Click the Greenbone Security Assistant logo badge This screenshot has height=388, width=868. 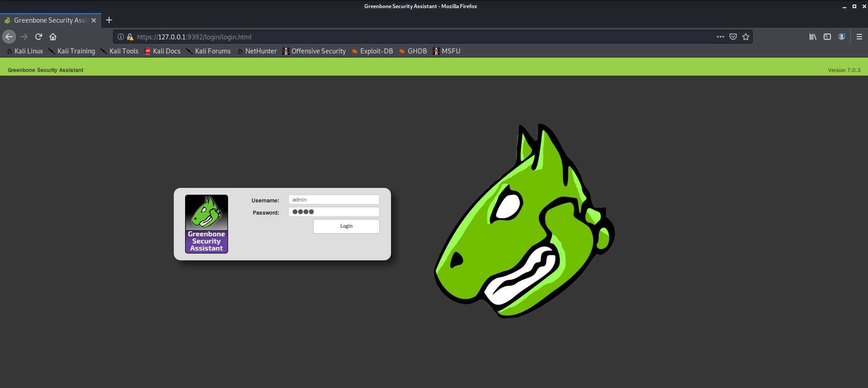pyautogui.click(x=206, y=224)
